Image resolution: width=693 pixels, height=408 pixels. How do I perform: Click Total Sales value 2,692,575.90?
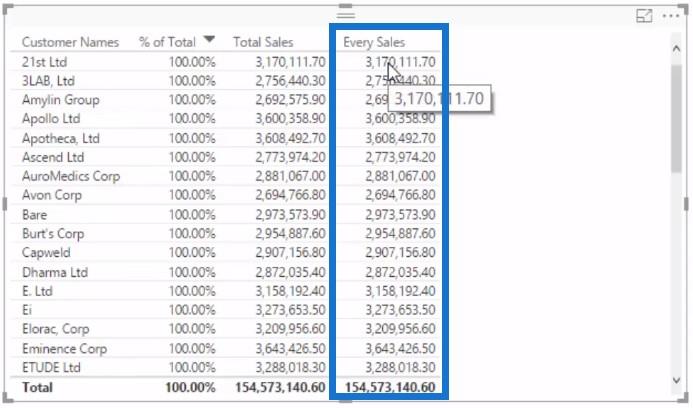click(x=290, y=100)
